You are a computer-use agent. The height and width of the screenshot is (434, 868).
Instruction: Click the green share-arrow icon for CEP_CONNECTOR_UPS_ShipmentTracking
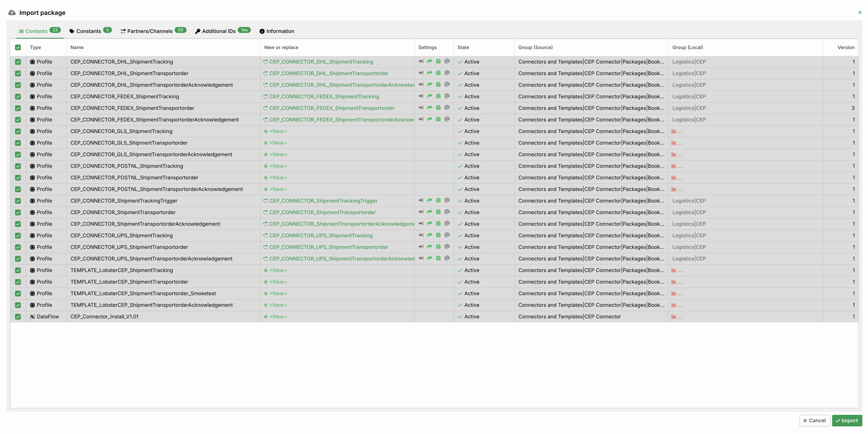tap(430, 235)
